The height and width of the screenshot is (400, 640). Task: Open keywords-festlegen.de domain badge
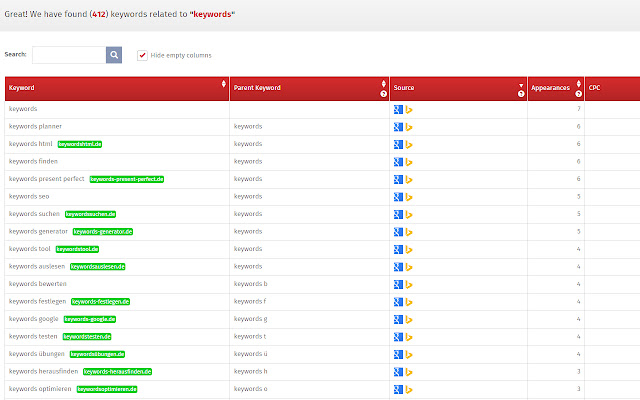pos(100,302)
